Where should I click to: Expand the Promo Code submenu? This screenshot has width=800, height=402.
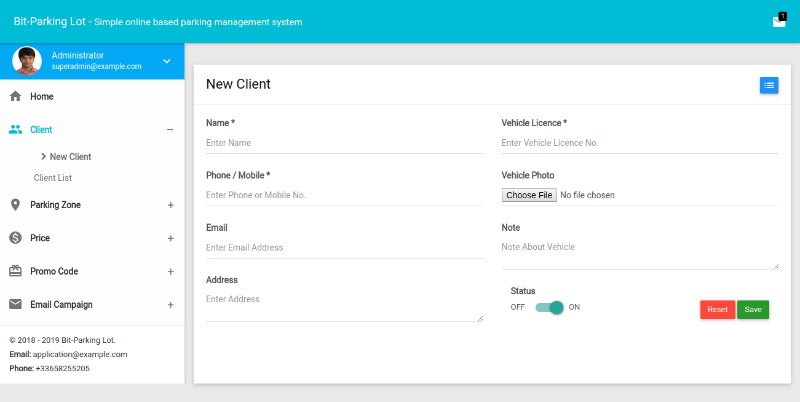[x=170, y=271]
